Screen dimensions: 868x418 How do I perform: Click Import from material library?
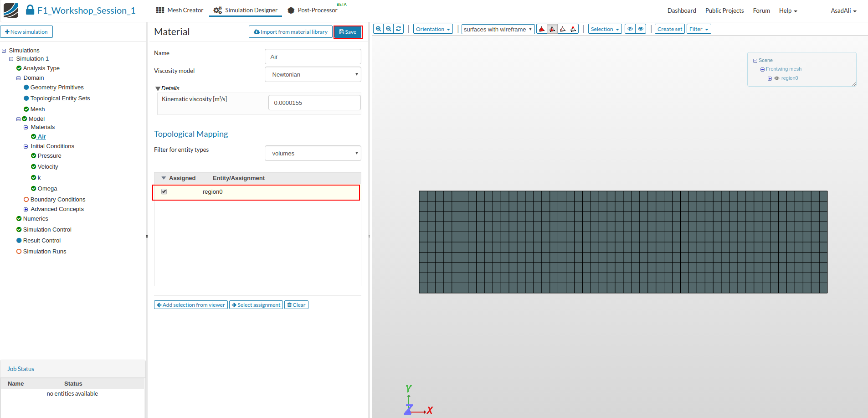(290, 32)
